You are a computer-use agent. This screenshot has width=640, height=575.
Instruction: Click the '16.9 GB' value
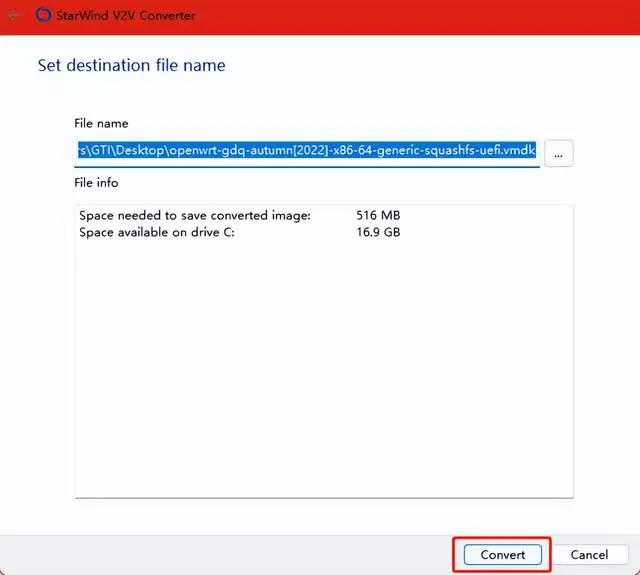coord(378,232)
